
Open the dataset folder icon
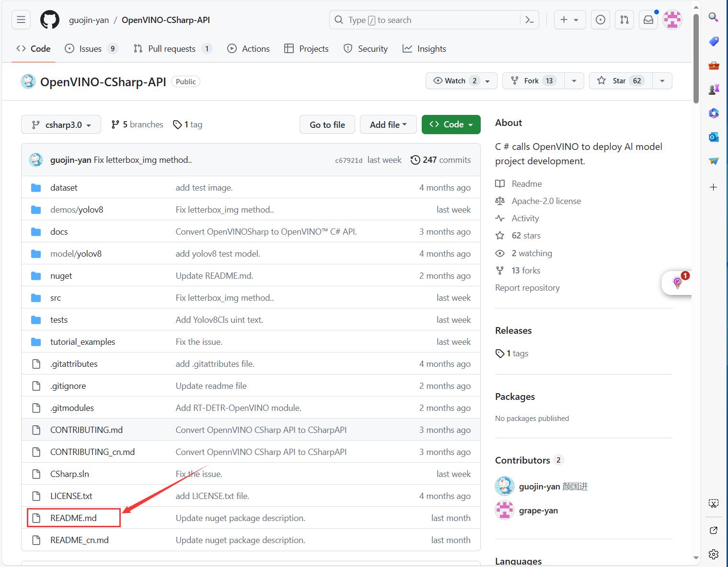(36, 188)
